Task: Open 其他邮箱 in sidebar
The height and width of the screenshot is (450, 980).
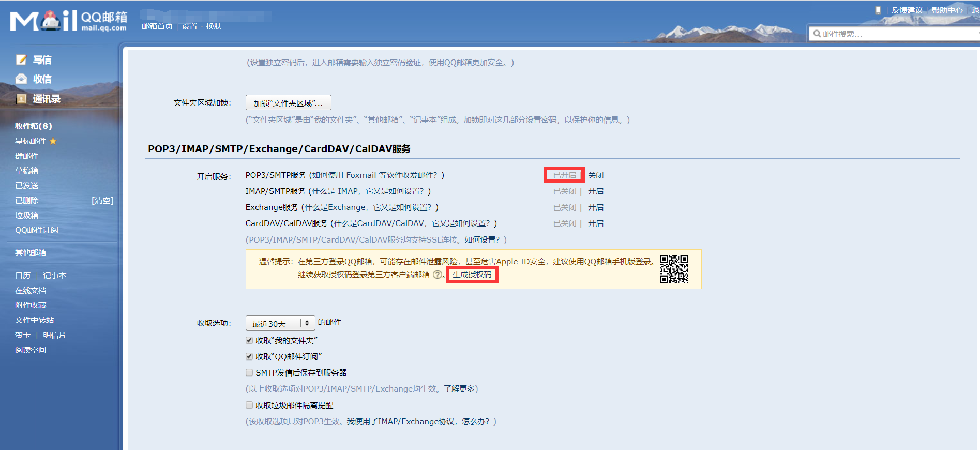Action: click(x=31, y=253)
